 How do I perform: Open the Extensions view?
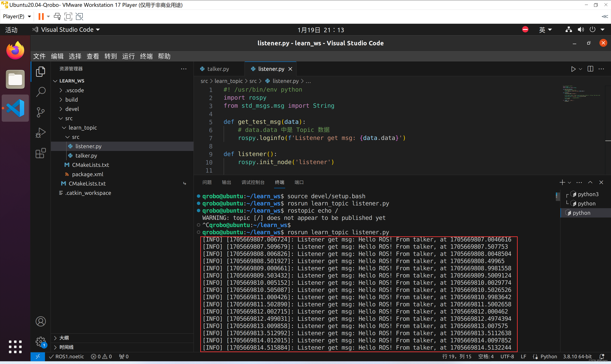coord(41,153)
